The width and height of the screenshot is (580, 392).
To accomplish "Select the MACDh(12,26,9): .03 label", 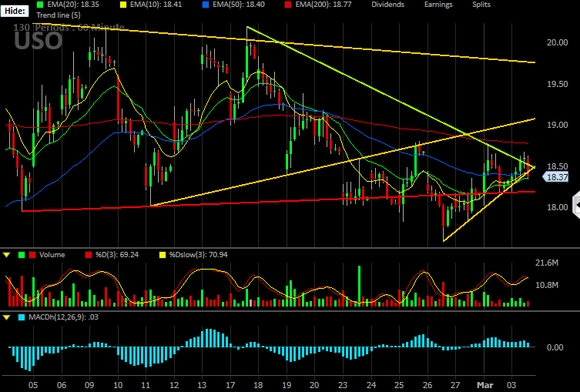I will [x=64, y=317].
